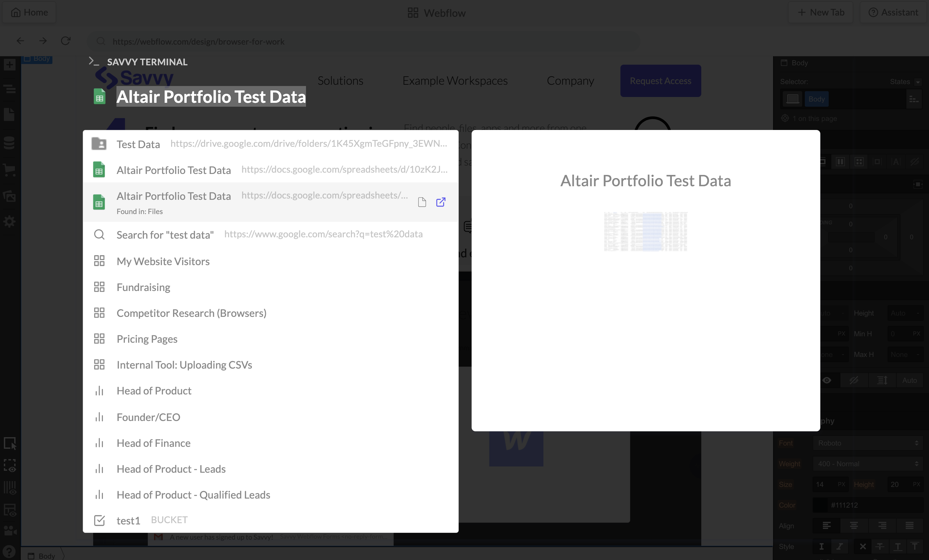Image resolution: width=929 pixels, height=560 pixels.
Task: Select Altair Portfolio result found in Files
Action: click(271, 202)
